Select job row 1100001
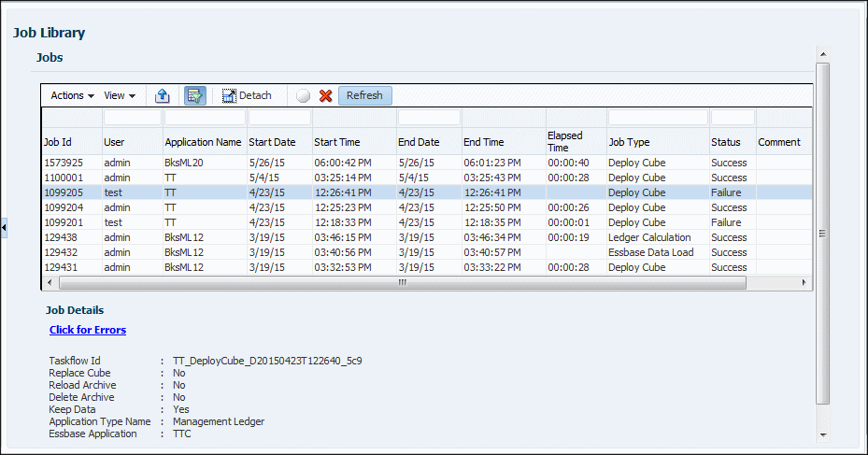The width and height of the screenshot is (868, 455). coord(427,178)
